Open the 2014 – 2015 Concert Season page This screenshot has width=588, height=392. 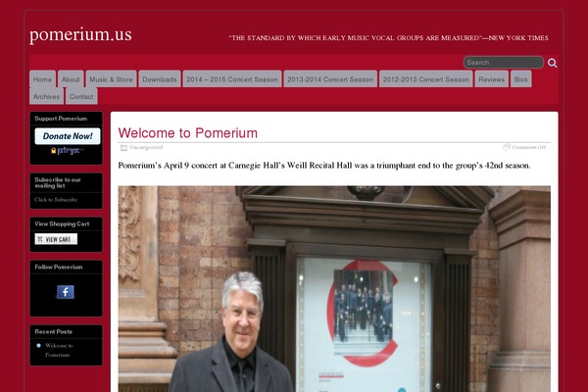coord(232,79)
